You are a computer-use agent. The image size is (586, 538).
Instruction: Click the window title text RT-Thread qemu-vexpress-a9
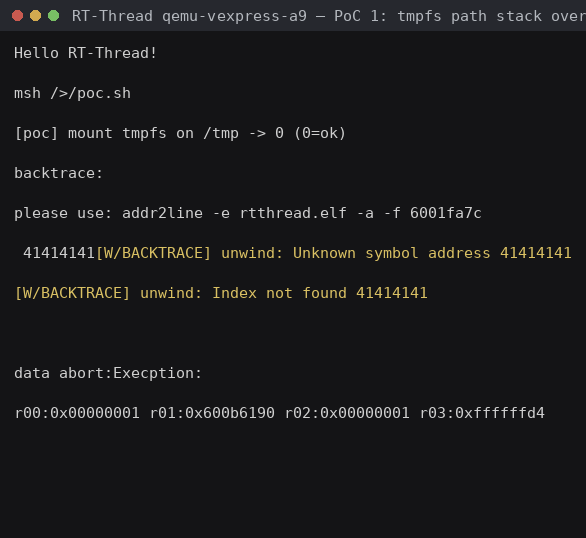pyautogui.click(x=189, y=16)
